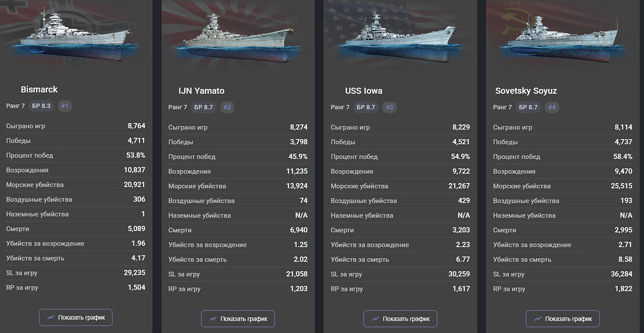The width and height of the screenshot is (644, 333).
Task: Click the Sovetsky Soyuz title
Action: click(526, 91)
